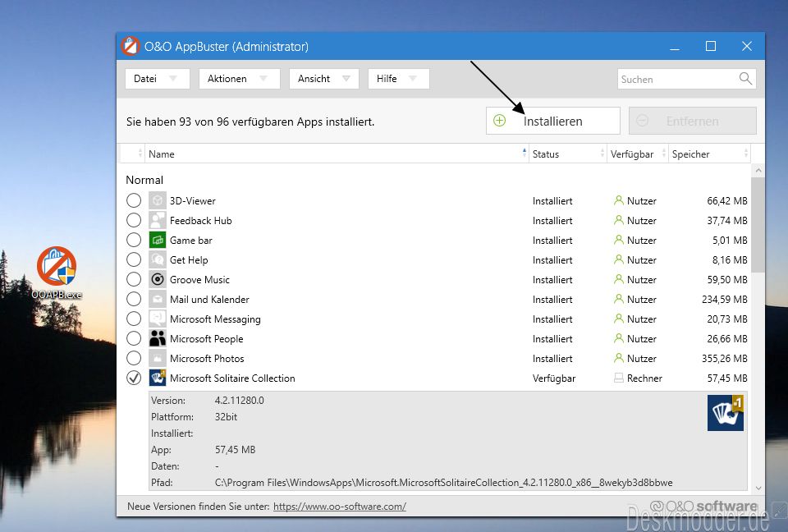Sort list by Verfügbar column header
Image resolution: width=788 pixels, height=532 pixels.
637,154
